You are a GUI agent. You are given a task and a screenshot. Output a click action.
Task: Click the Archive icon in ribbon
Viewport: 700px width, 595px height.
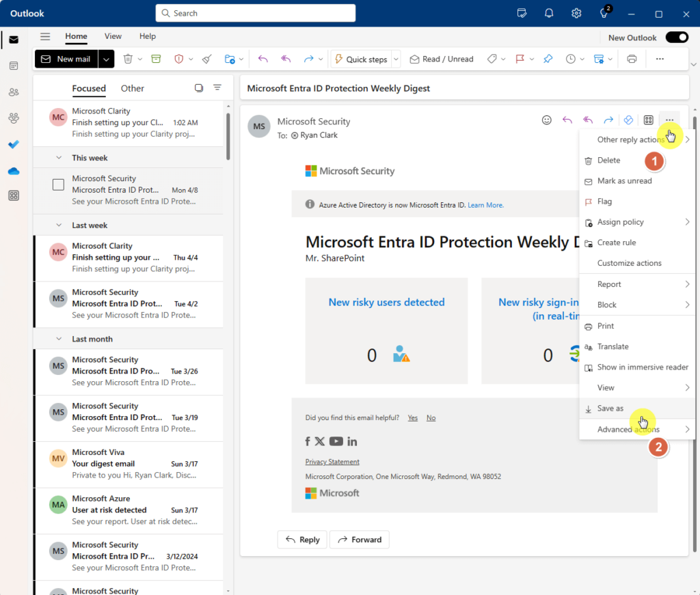[x=156, y=59]
